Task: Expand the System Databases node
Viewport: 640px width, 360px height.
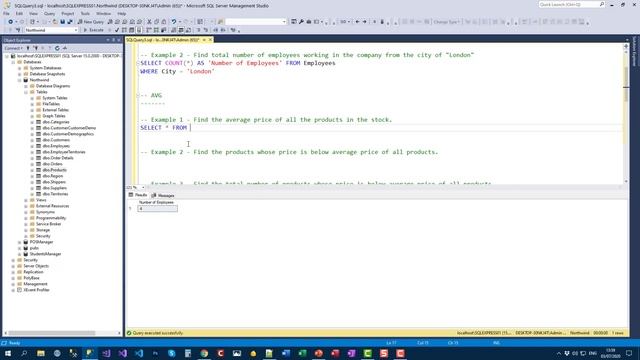Action: pyautogui.click(x=20, y=68)
